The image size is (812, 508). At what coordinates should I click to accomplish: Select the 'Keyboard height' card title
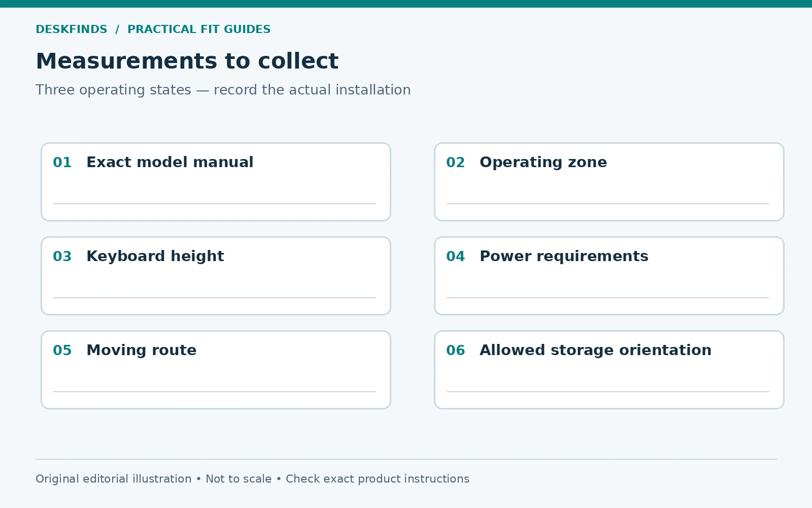155,257
